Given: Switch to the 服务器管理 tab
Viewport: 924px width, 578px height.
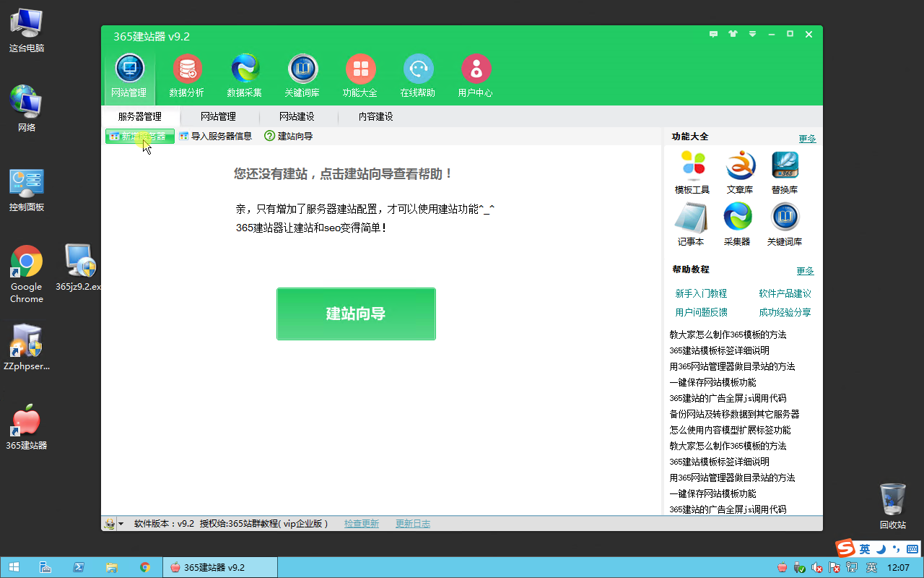Looking at the screenshot, I should point(140,116).
